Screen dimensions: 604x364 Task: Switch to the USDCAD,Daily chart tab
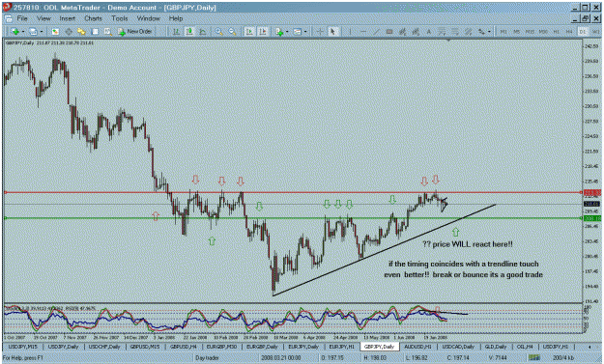(x=458, y=347)
